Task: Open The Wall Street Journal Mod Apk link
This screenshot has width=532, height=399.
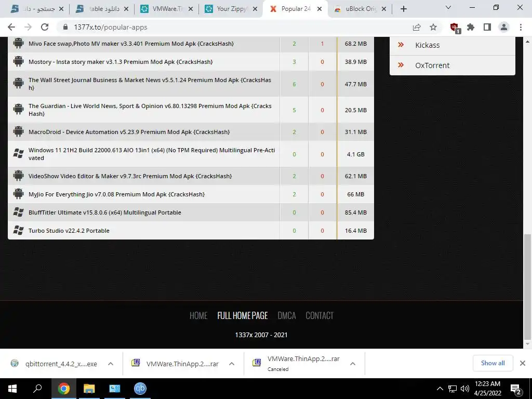Action: tap(150, 84)
